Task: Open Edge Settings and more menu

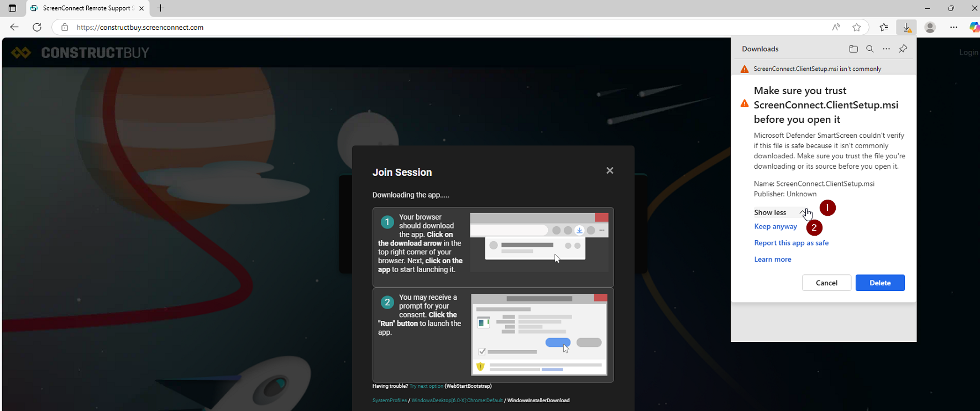Action: [x=954, y=27]
